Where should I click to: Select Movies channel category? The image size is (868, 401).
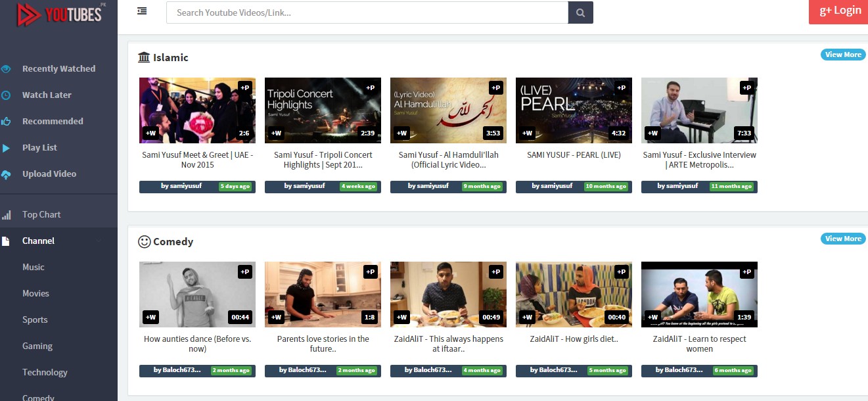[x=35, y=294]
